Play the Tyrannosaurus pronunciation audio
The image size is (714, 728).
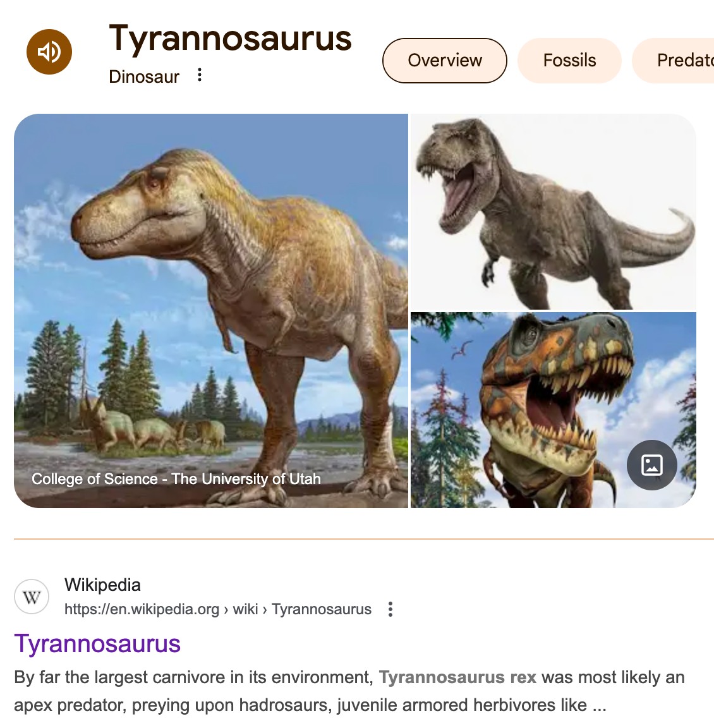(x=49, y=52)
